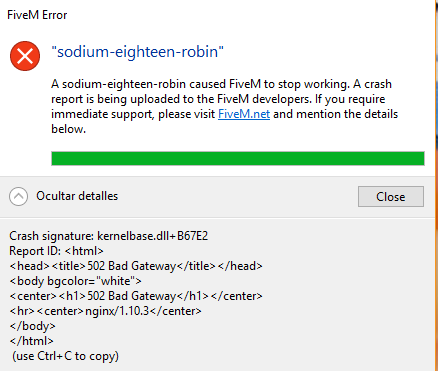Click the body bgcolor white line

75,281
